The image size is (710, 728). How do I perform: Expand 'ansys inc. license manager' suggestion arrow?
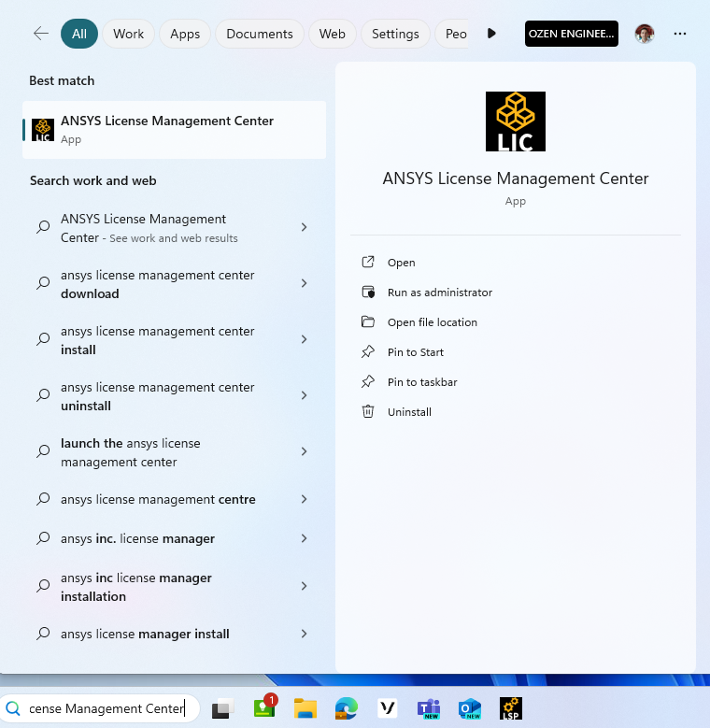pyautogui.click(x=304, y=538)
